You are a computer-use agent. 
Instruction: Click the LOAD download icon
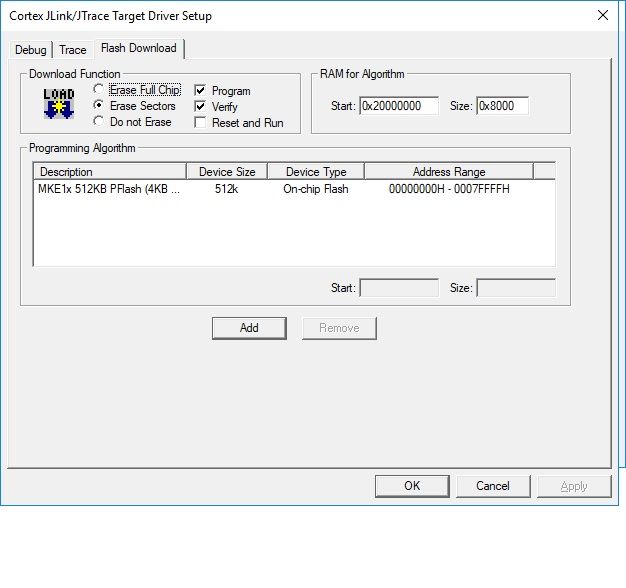(x=59, y=104)
